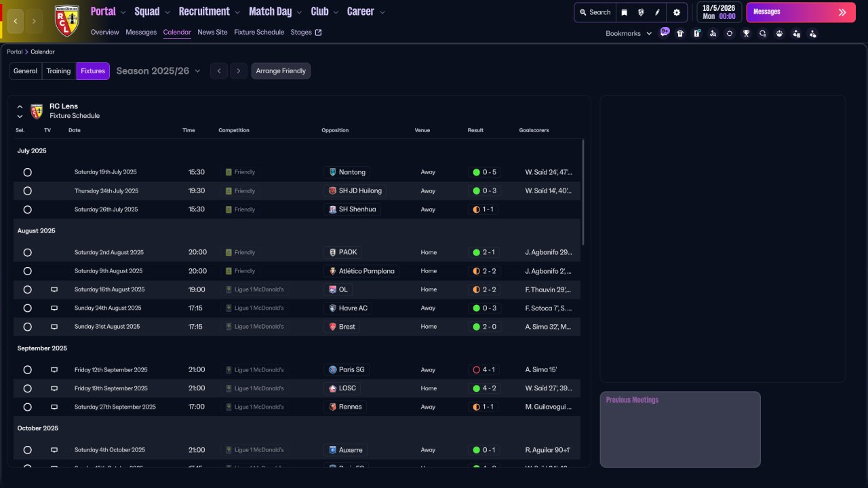Click the pencil edit icon in top bar

pos(657,12)
